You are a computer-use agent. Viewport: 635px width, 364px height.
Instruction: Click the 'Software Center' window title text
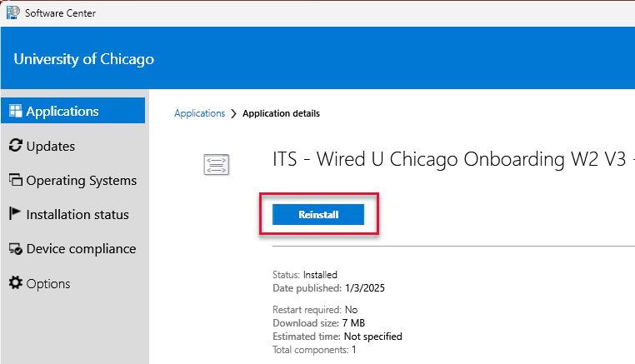60,13
